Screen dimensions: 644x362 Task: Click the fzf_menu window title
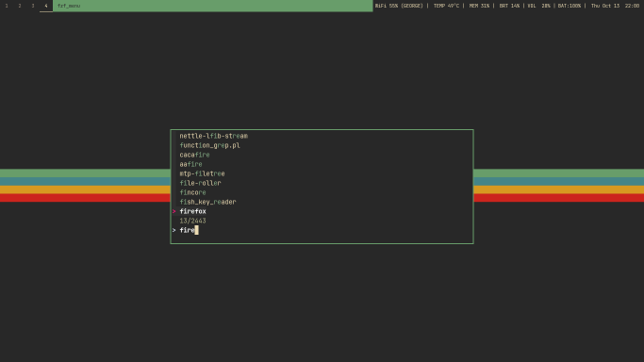coord(69,6)
